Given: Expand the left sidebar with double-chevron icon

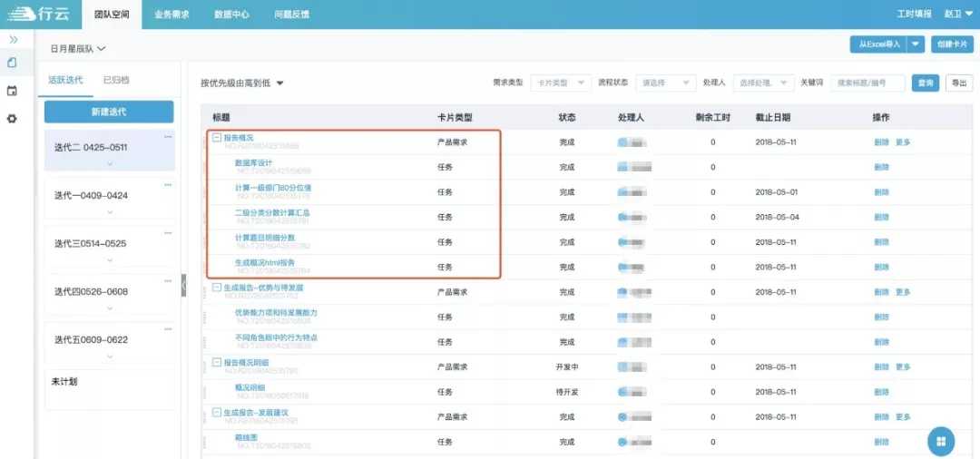Looking at the screenshot, I should (x=14, y=40).
